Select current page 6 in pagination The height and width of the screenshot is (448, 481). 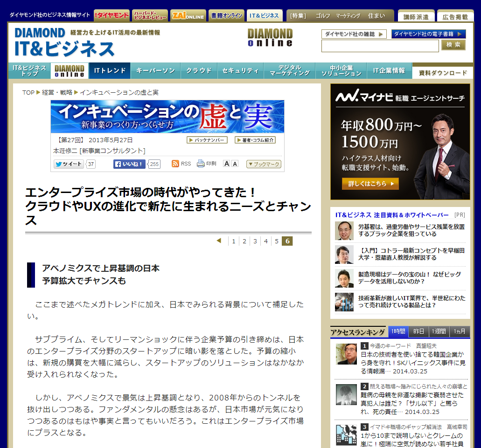(287, 241)
